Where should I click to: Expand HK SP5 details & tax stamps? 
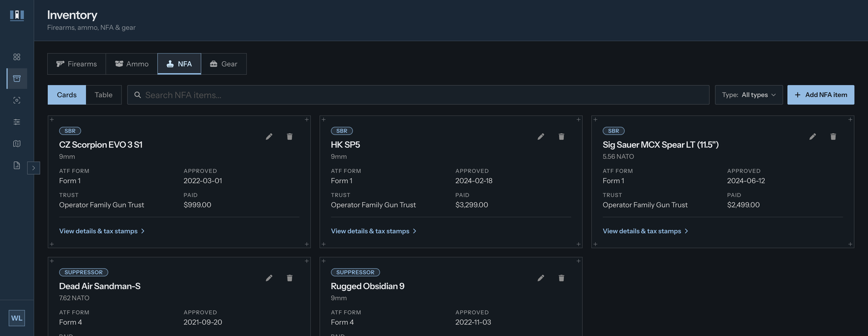pyautogui.click(x=374, y=231)
